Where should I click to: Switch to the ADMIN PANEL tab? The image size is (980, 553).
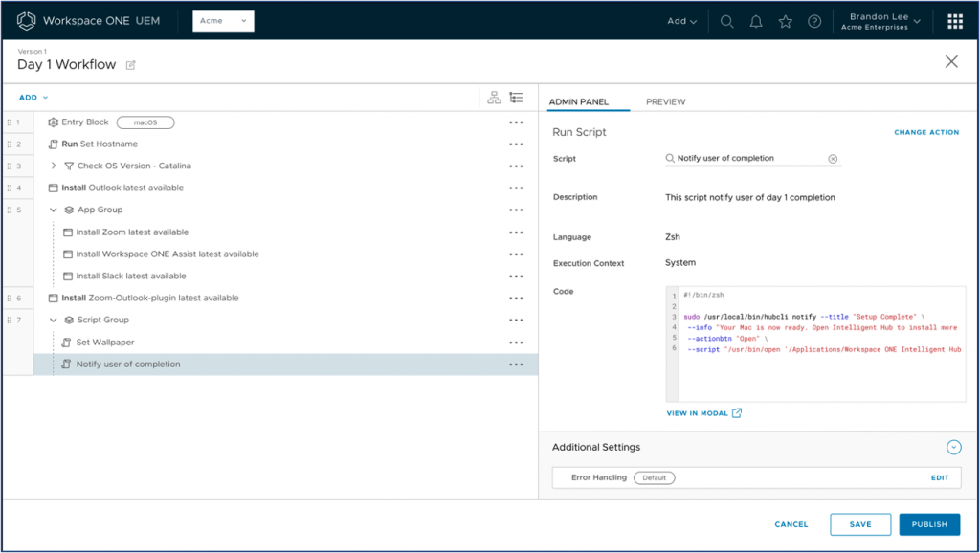579,101
